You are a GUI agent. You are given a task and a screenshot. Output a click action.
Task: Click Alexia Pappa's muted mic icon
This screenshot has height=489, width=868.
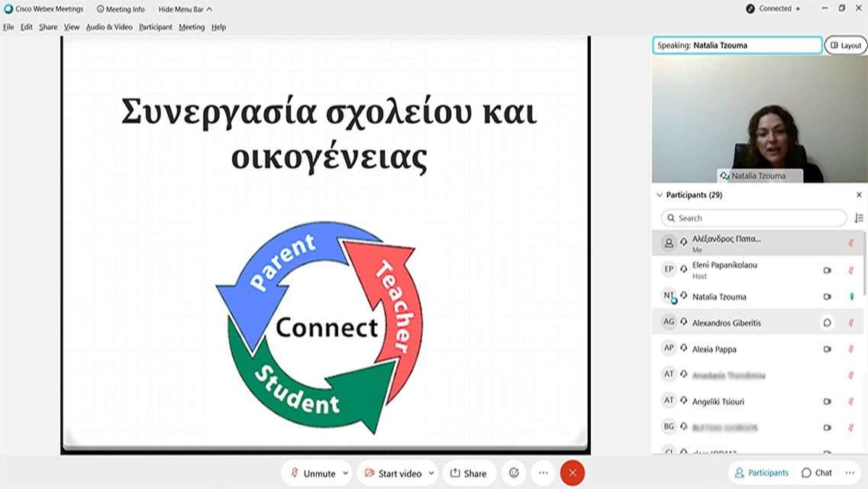(x=851, y=349)
